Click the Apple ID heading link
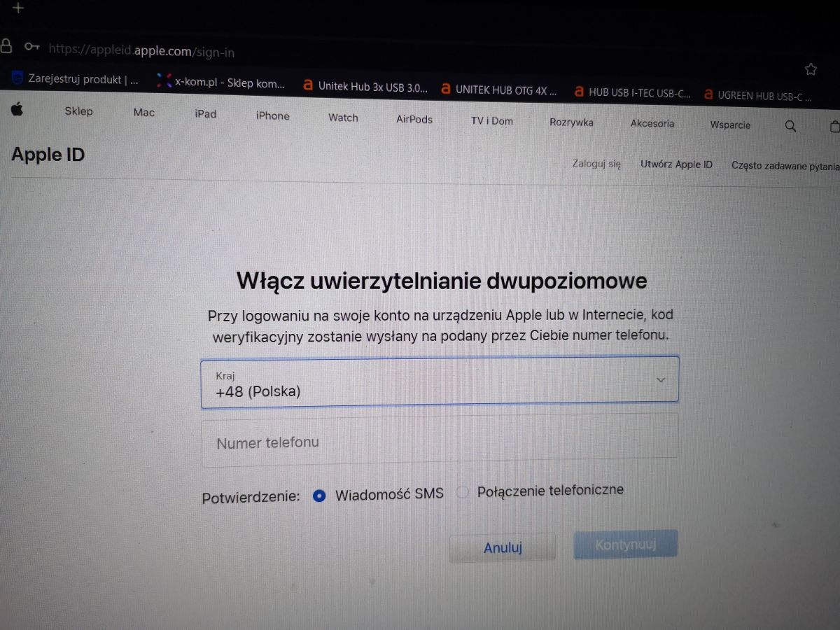Viewport: 840px width, 630px height. click(48, 155)
